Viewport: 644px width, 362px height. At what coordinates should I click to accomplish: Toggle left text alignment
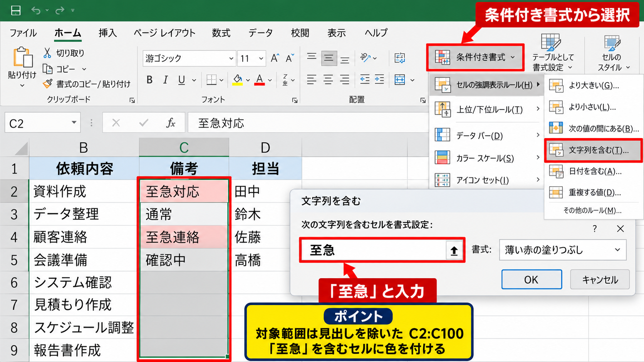pos(312,80)
